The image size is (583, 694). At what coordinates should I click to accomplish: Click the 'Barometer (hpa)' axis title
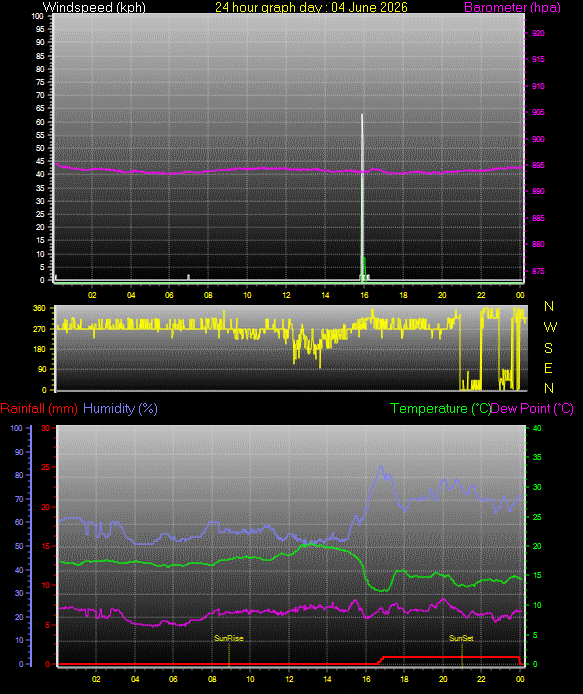click(513, 7)
